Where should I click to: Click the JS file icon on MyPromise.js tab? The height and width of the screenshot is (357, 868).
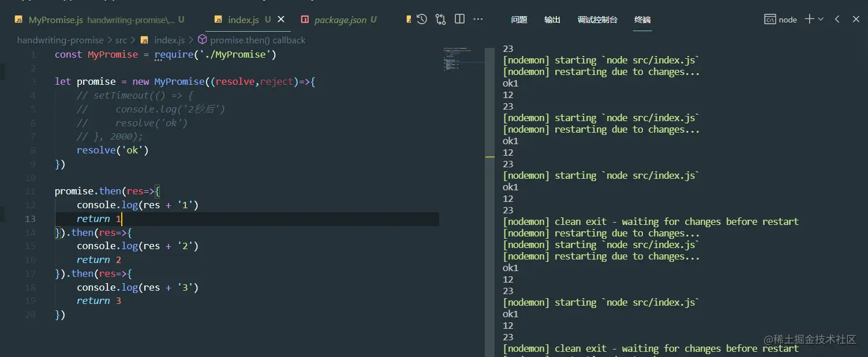[x=19, y=20]
